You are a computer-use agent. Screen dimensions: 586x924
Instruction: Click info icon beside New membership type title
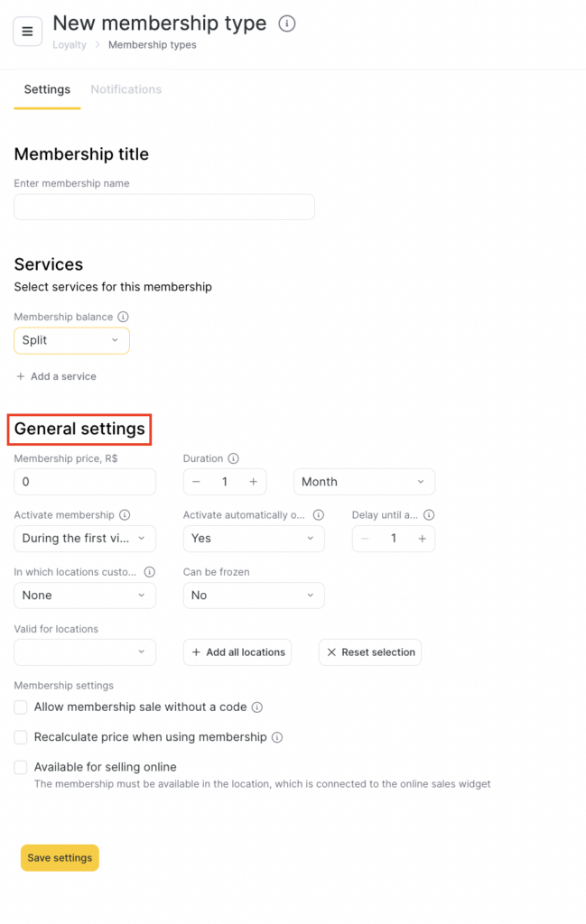[x=287, y=24]
